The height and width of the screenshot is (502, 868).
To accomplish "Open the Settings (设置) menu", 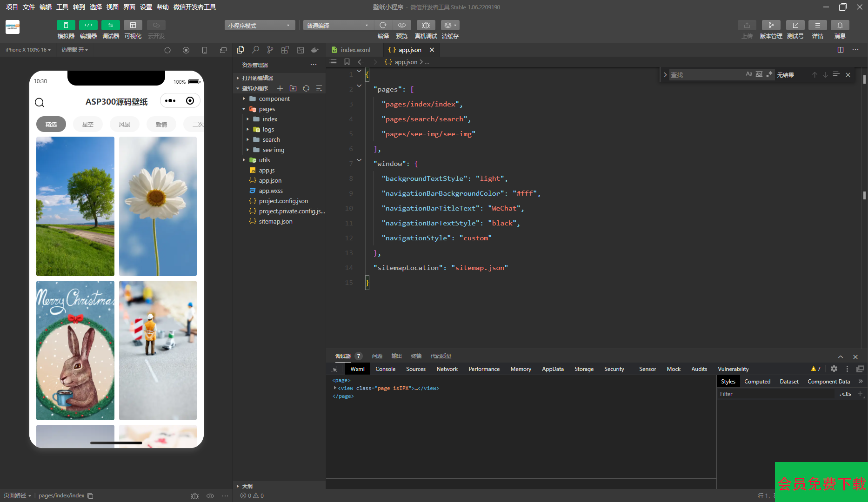I will (146, 7).
